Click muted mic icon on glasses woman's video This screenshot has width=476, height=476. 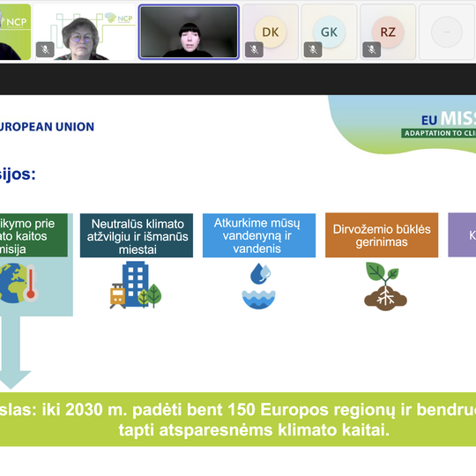(45, 49)
